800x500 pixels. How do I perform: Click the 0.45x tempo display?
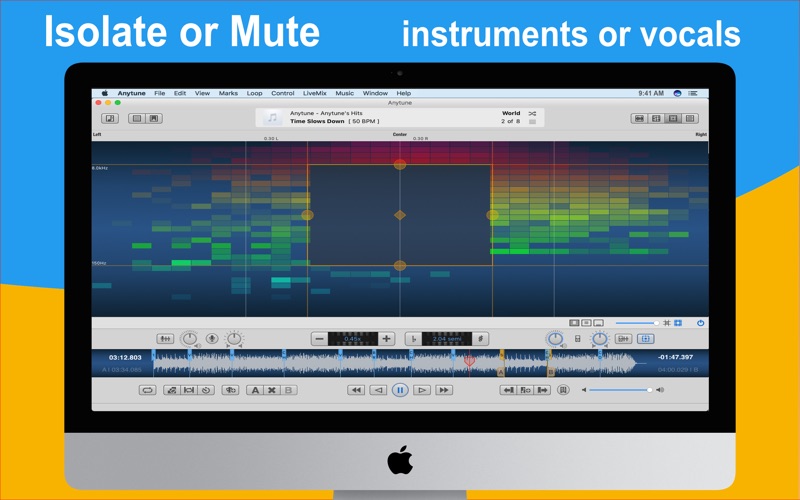[353, 339]
